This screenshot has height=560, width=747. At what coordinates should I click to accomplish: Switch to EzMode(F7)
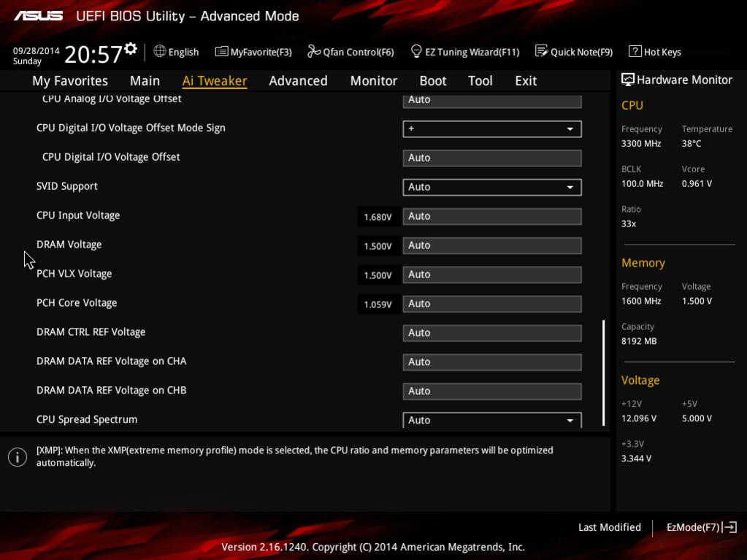702,527
